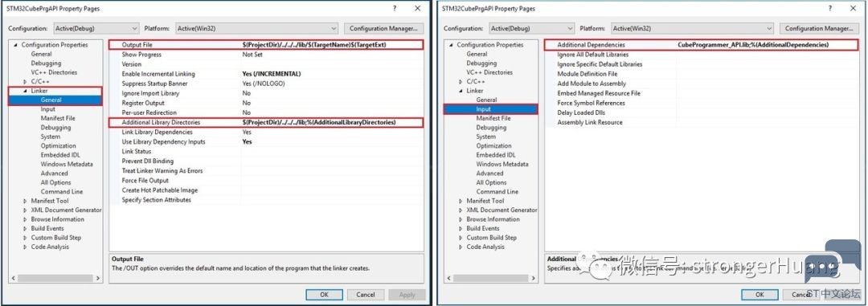Select Embedded IDL in left tree
The image size is (868, 306).
60,155
